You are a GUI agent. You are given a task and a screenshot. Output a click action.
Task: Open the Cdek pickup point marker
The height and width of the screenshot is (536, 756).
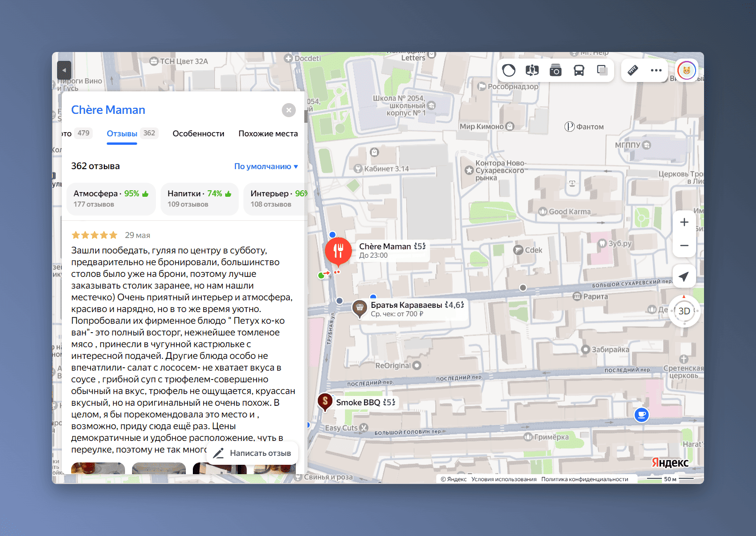click(x=518, y=250)
